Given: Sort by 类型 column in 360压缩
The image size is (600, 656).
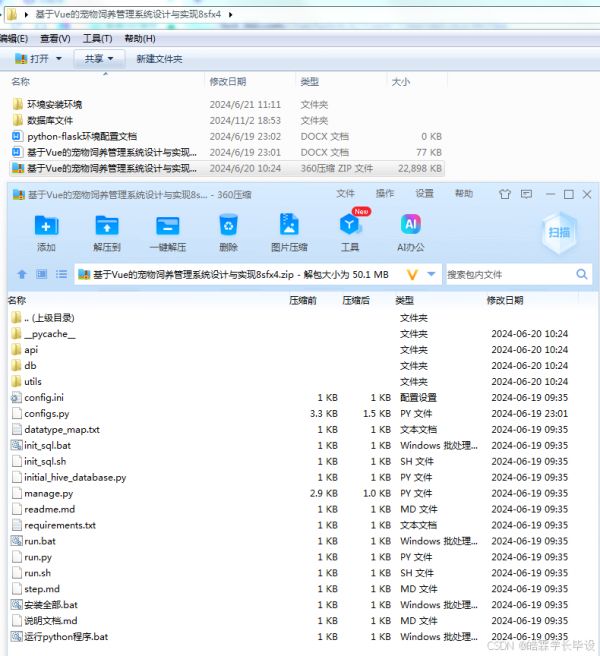Looking at the screenshot, I should click(405, 300).
